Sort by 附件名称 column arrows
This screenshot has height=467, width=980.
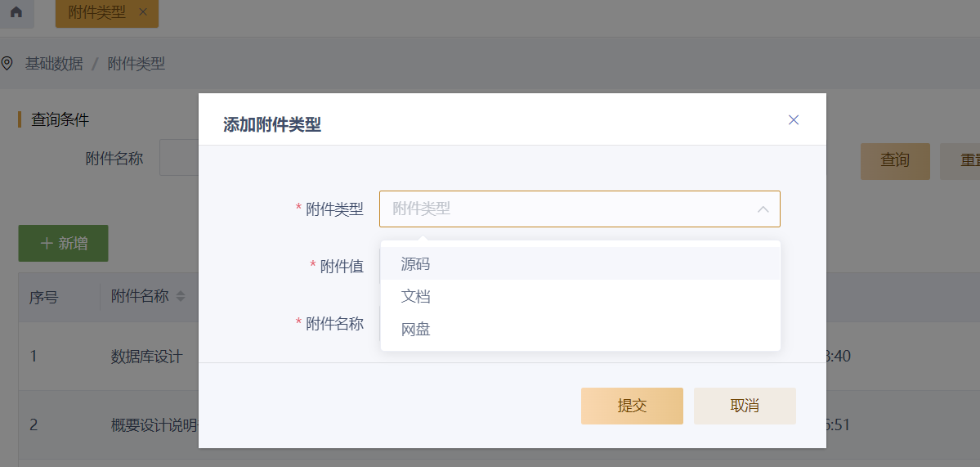point(181,296)
